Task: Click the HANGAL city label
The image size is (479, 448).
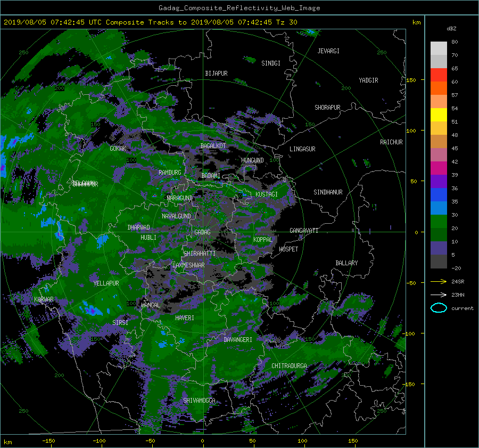Action: click(150, 305)
